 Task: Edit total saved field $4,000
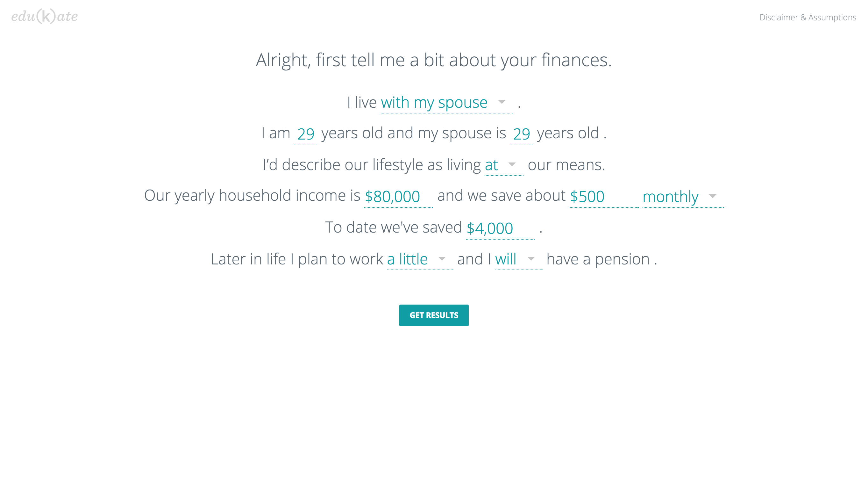click(499, 228)
